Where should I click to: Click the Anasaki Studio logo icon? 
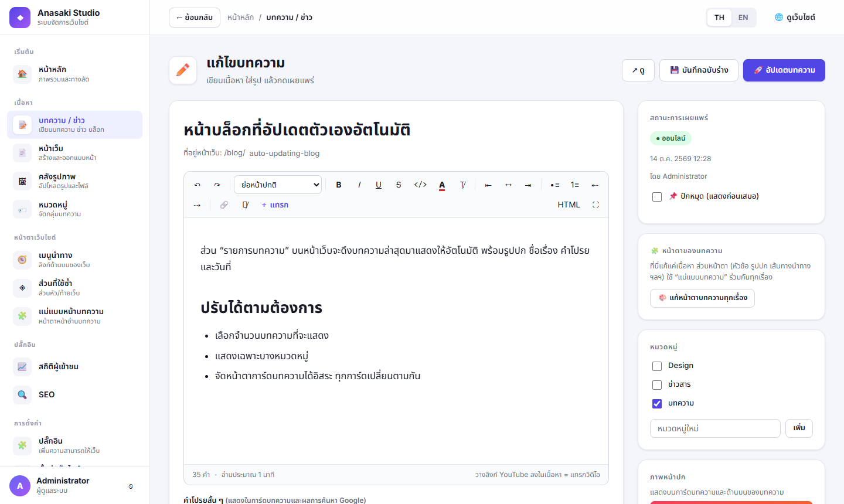pyautogui.click(x=20, y=18)
